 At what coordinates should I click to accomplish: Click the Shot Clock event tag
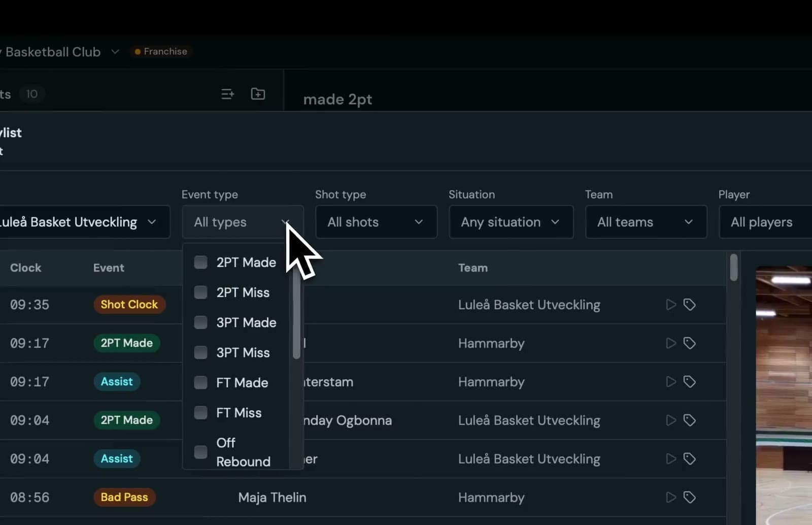(129, 305)
